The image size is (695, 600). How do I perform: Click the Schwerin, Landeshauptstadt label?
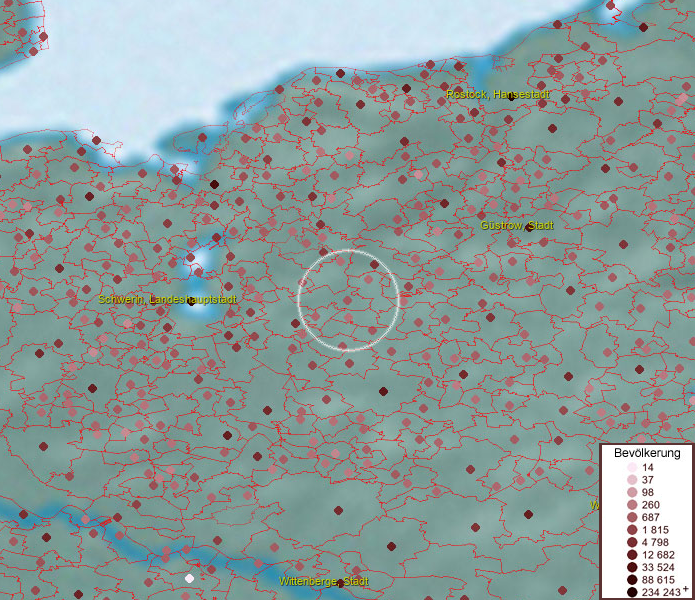click(167, 299)
